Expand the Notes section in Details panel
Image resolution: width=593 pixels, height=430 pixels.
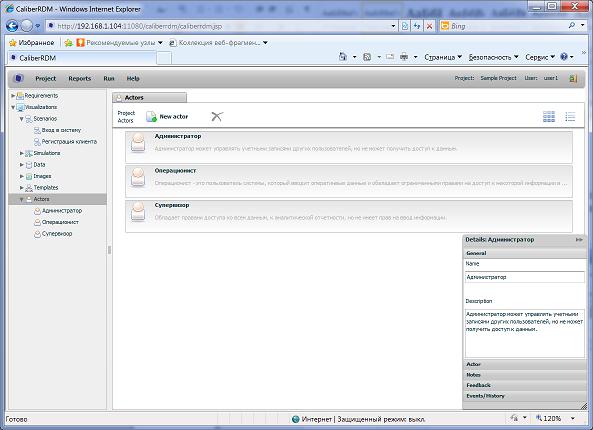pyautogui.click(x=524, y=375)
